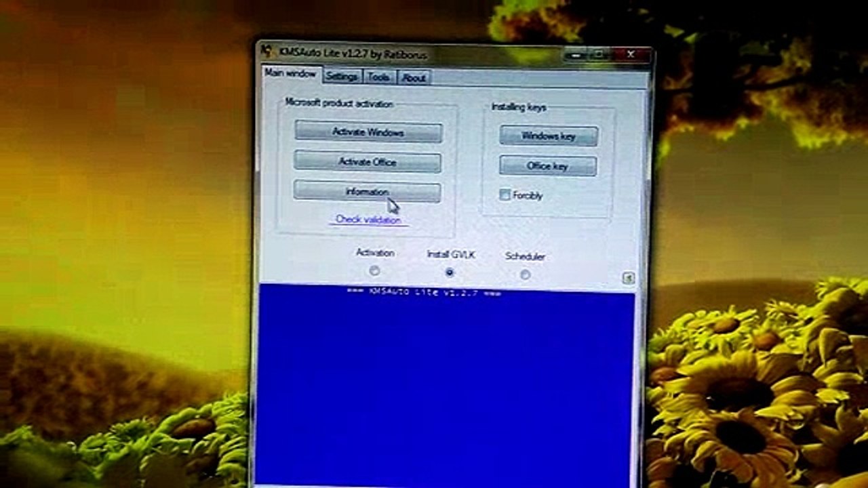Open the Tools tab
Image resolution: width=868 pixels, height=488 pixels.
(378, 77)
